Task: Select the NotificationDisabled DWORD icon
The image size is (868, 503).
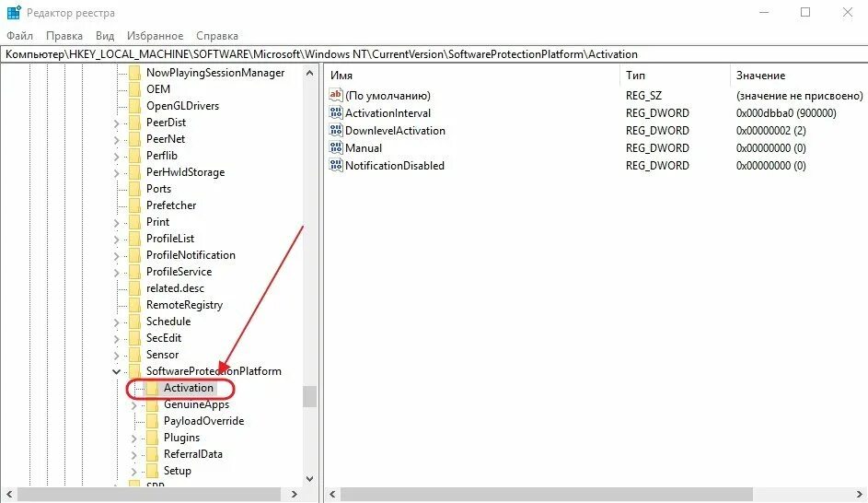Action: click(335, 165)
